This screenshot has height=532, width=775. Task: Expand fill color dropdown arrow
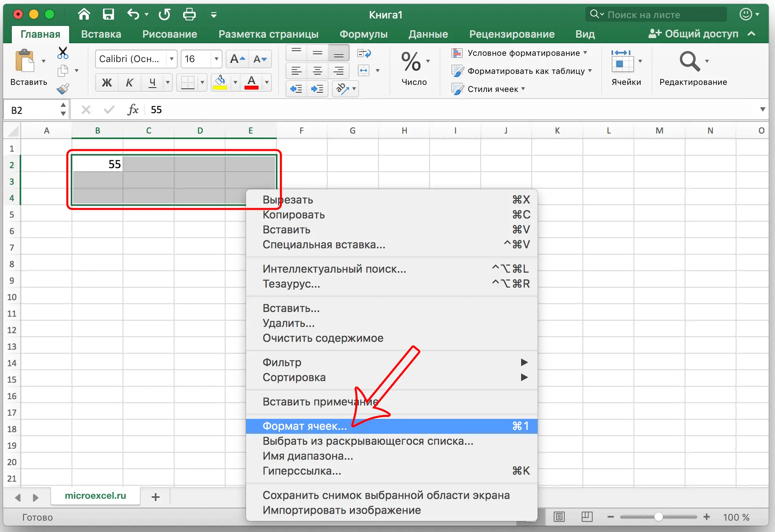pos(235,83)
